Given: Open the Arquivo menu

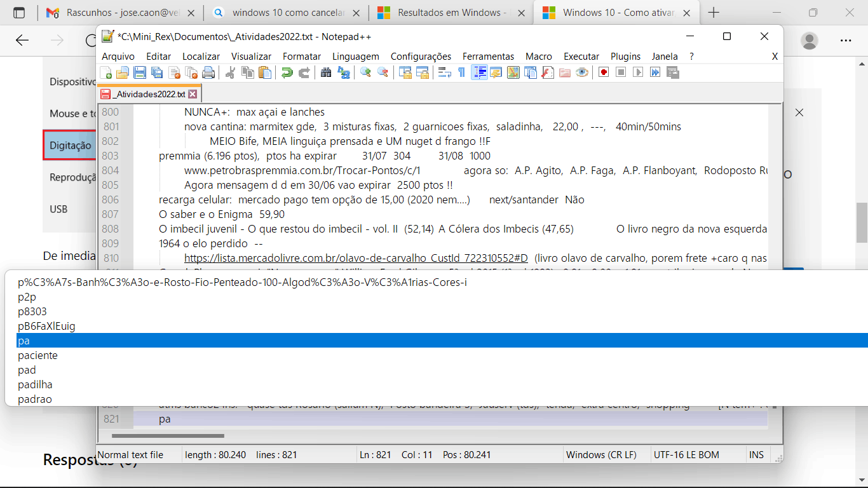Looking at the screenshot, I should click(118, 57).
